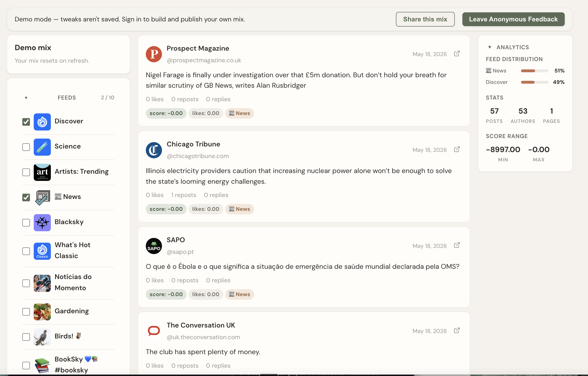Image resolution: width=588 pixels, height=376 pixels.
Task: Click the "1 reposts" count on Chicago Tribune post
Action: tap(184, 195)
